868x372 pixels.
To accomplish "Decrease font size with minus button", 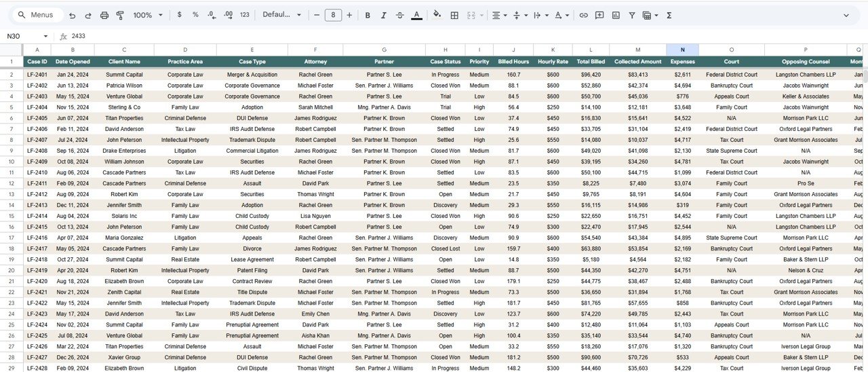I will pyautogui.click(x=317, y=15).
